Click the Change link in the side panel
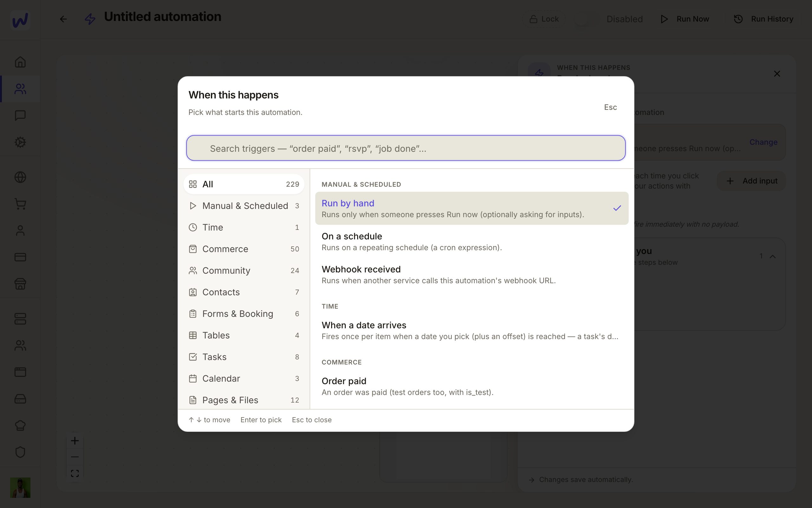The width and height of the screenshot is (812, 508). tap(763, 142)
